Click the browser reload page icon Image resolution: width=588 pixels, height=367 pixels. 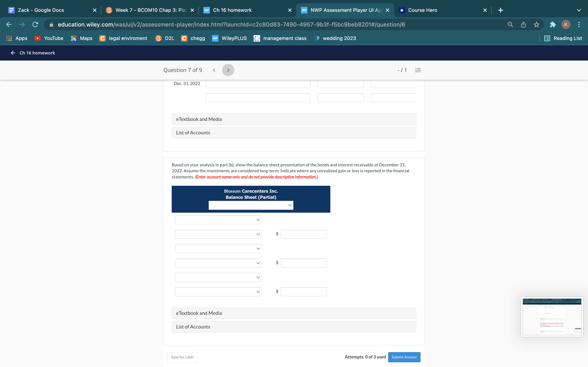click(x=35, y=24)
